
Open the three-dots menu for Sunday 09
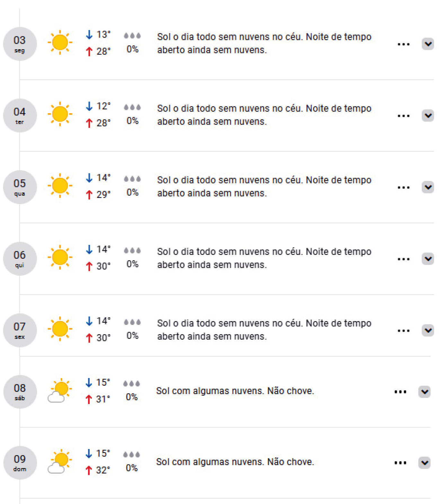pos(400,463)
